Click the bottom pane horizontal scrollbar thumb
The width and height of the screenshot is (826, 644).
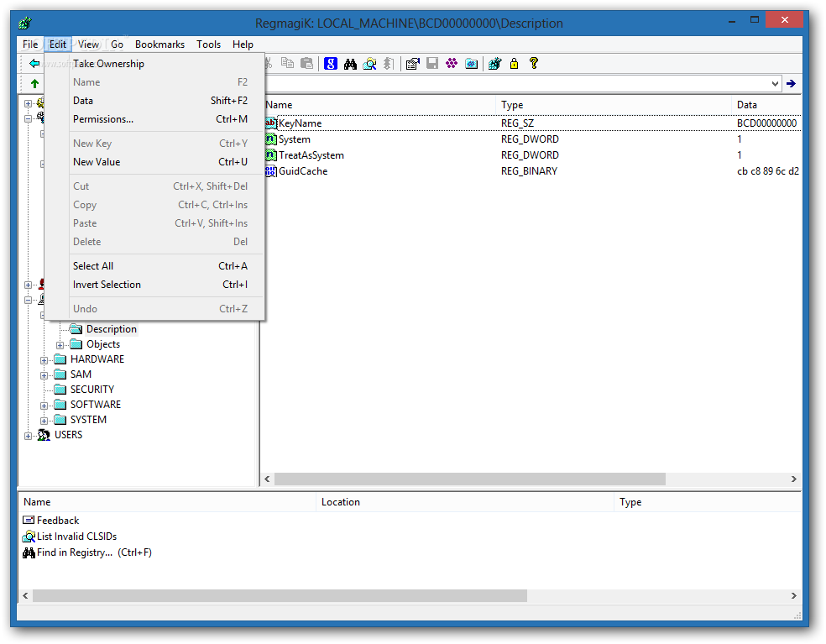(x=280, y=595)
